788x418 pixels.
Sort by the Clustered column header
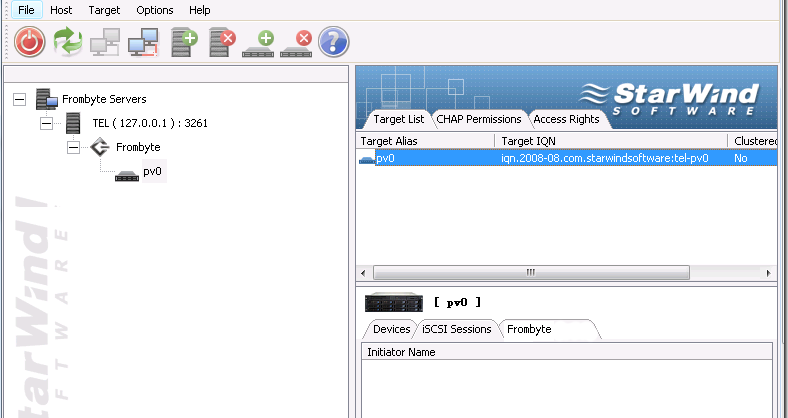click(753, 141)
